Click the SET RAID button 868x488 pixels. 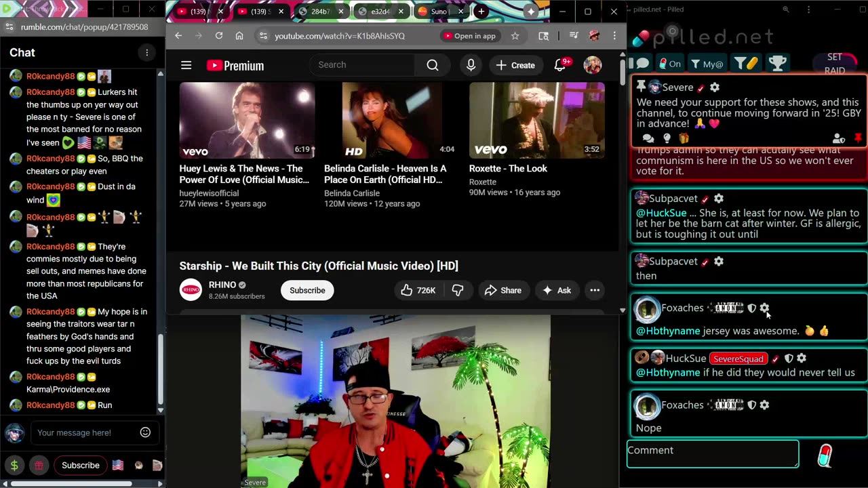pyautogui.click(x=835, y=64)
